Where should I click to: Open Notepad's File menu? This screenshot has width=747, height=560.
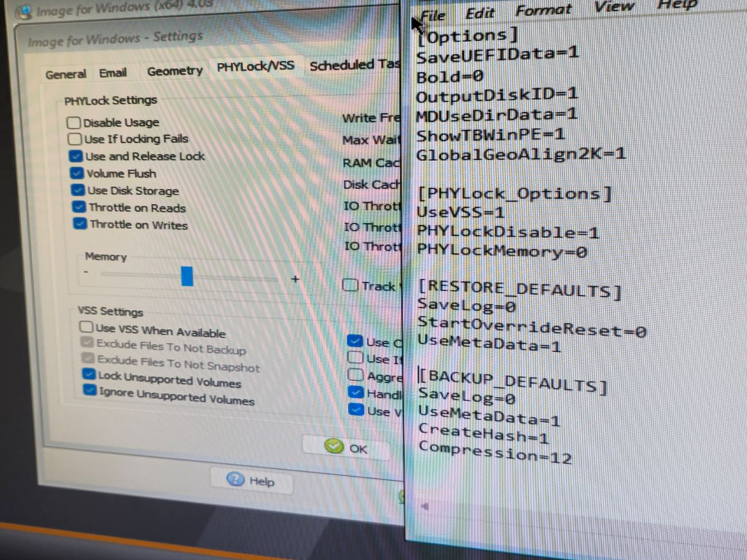pos(433,15)
